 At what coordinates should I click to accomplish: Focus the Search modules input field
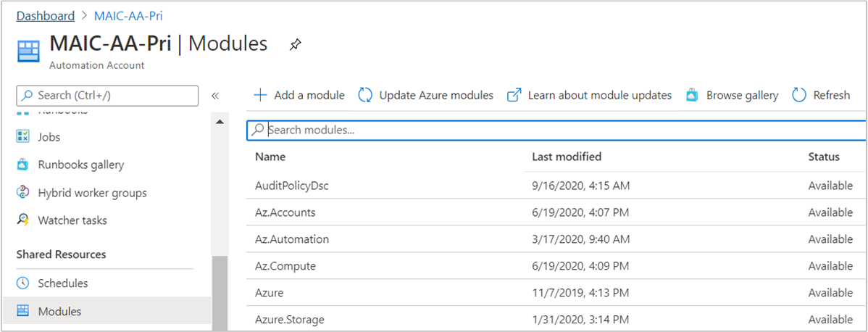click(x=557, y=130)
